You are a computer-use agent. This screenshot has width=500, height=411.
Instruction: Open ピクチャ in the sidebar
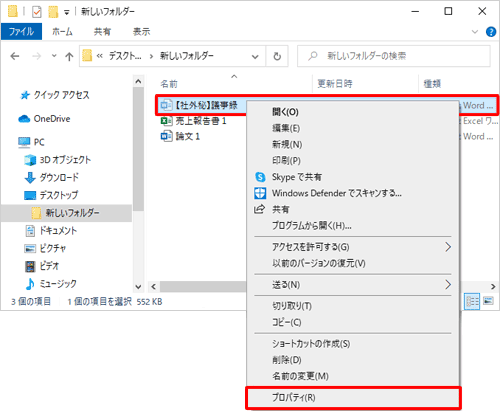click(45, 248)
